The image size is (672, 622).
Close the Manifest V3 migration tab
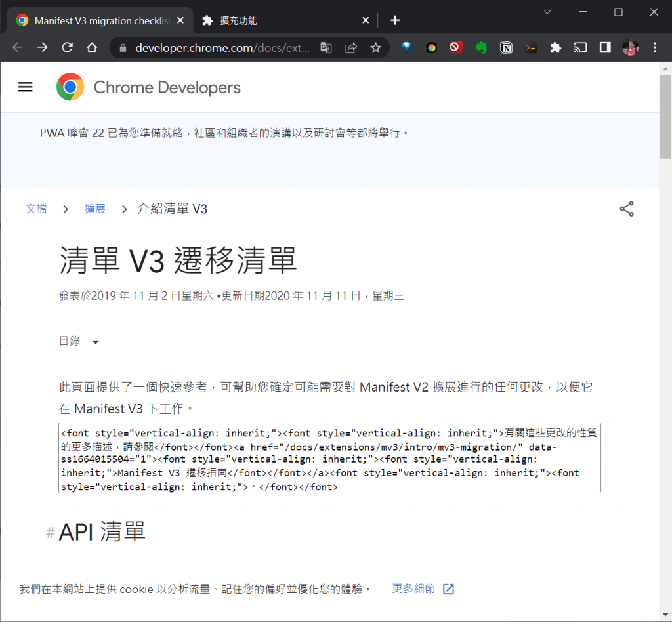click(x=180, y=20)
